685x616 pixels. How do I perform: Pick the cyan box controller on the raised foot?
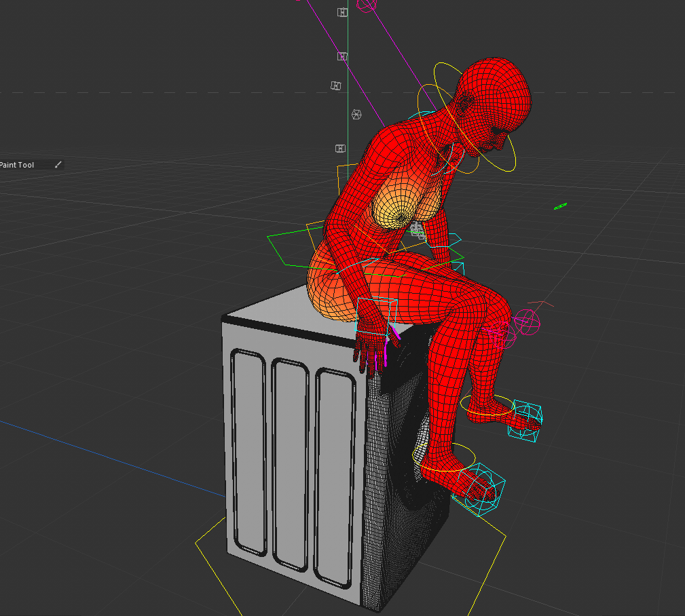pos(525,421)
